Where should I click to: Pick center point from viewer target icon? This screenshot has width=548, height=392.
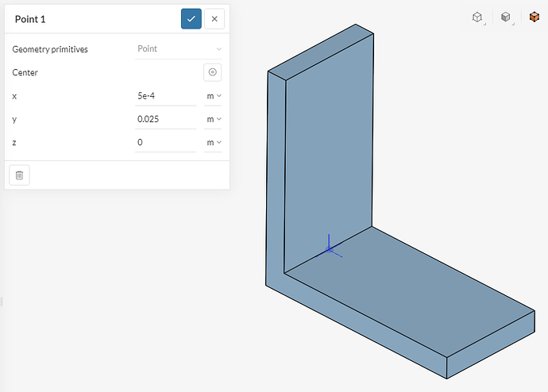click(x=213, y=72)
